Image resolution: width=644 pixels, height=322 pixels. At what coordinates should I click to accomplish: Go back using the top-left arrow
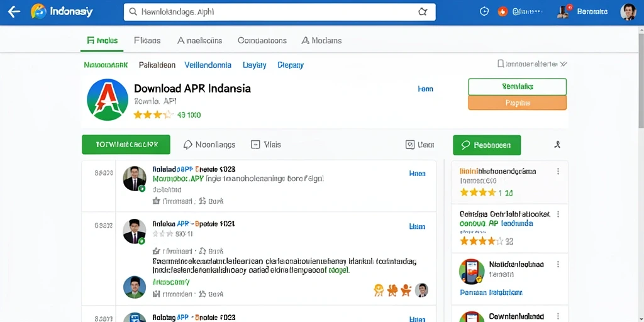[14, 12]
